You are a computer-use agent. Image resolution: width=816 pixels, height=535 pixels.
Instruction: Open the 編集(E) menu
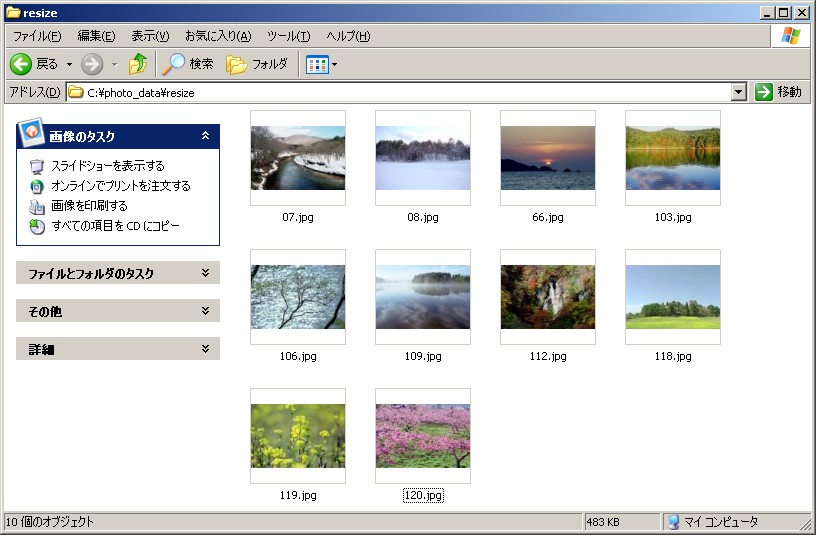click(x=96, y=36)
